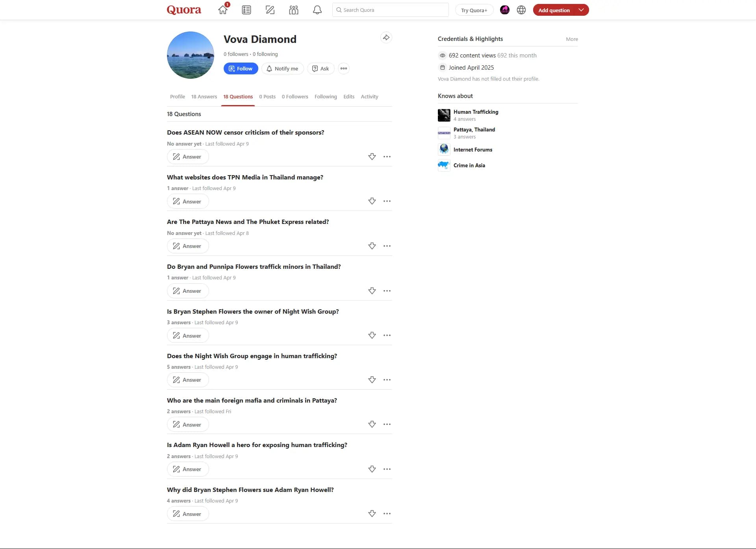The width and height of the screenshot is (756, 549).
Task: Answer the foreign mafia in Pattaya question
Action: (x=188, y=424)
